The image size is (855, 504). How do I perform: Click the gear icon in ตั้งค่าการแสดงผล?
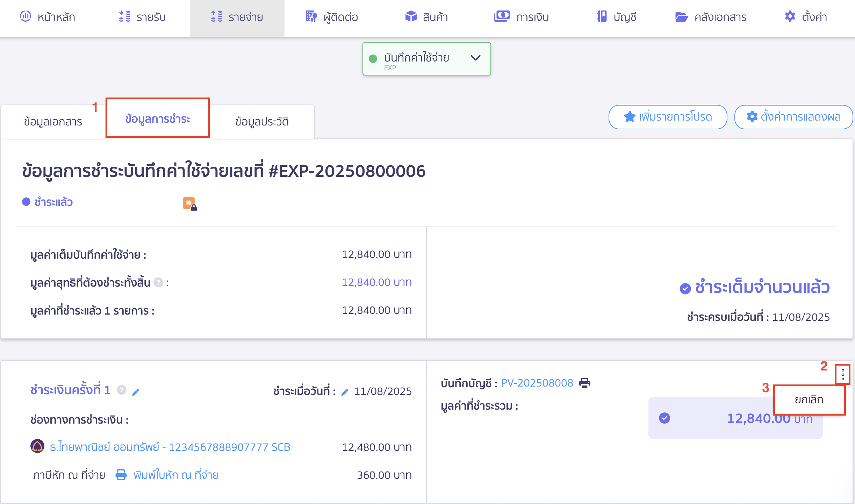pyautogui.click(x=752, y=117)
